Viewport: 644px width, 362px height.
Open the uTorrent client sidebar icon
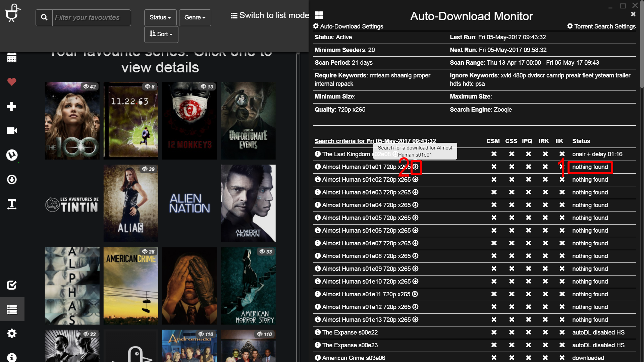click(12, 155)
